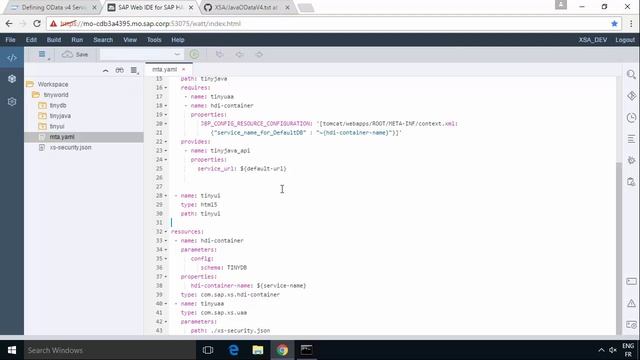Open the tinyjava folder

tap(60, 116)
